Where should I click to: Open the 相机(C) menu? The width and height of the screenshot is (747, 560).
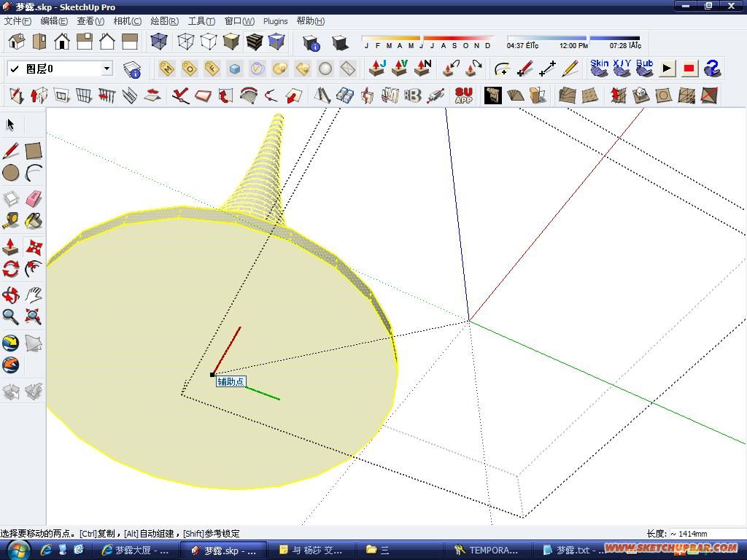point(127,21)
